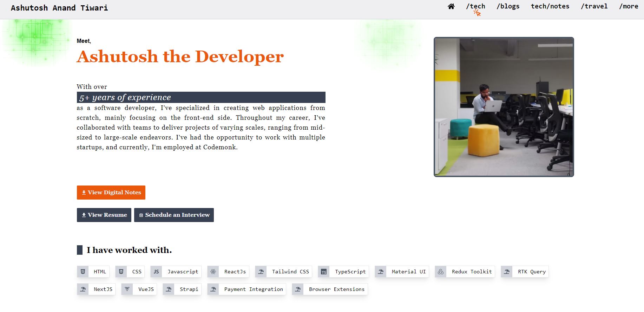Click the 'Ashutosh the Developer' heading
This screenshot has height=312, width=644.
tap(180, 57)
